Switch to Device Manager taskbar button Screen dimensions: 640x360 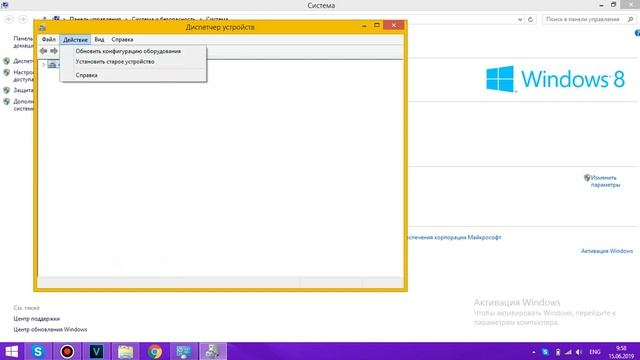pos(213,351)
